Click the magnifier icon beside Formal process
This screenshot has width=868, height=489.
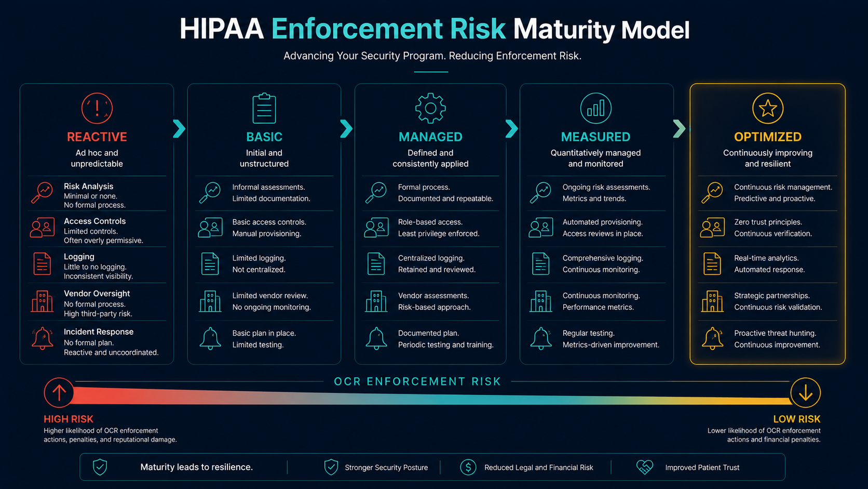coord(376,193)
